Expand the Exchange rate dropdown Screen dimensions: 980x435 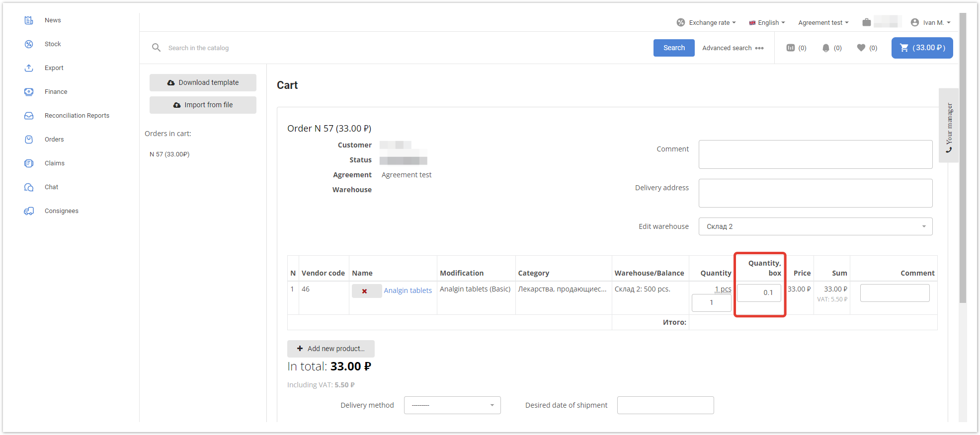pos(706,22)
